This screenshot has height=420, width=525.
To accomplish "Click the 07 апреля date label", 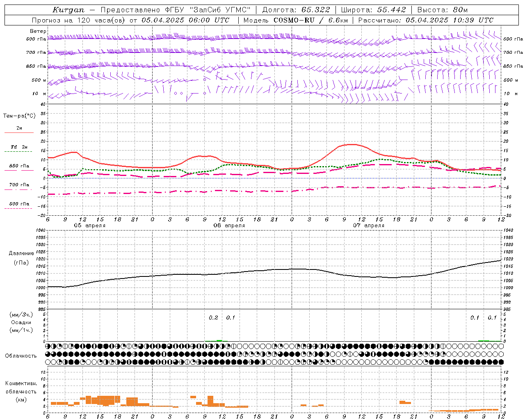I will point(369,226).
